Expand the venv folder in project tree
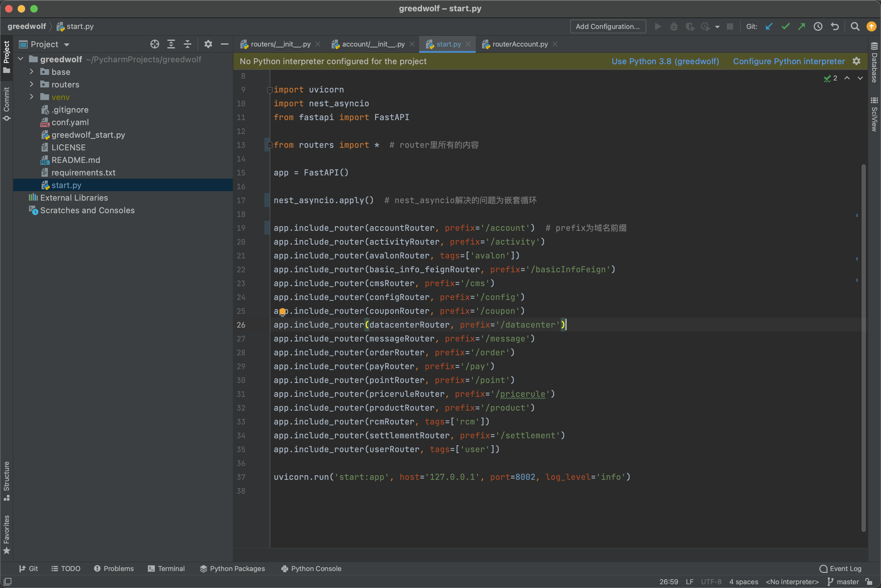 (31, 97)
